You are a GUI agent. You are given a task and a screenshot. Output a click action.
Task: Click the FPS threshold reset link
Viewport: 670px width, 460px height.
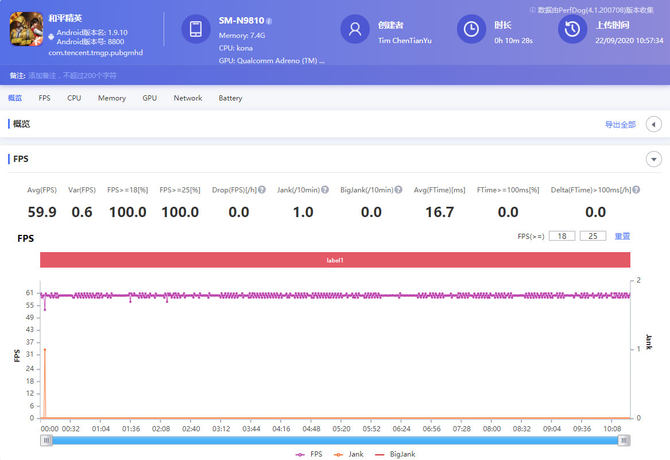coord(622,236)
